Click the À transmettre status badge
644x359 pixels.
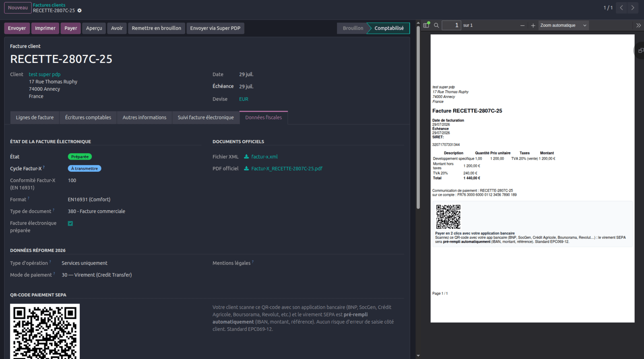pyautogui.click(x=85, y=168)
